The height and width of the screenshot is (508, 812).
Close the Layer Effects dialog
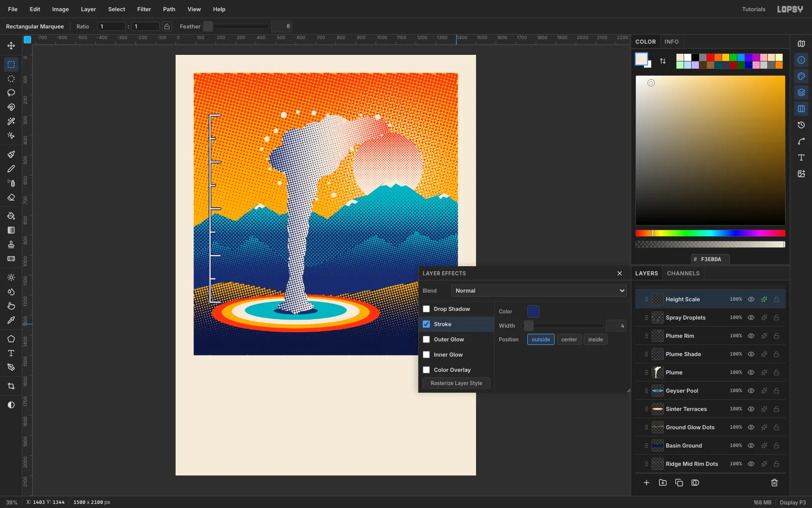pyautogui.click(x=620, y=273)
